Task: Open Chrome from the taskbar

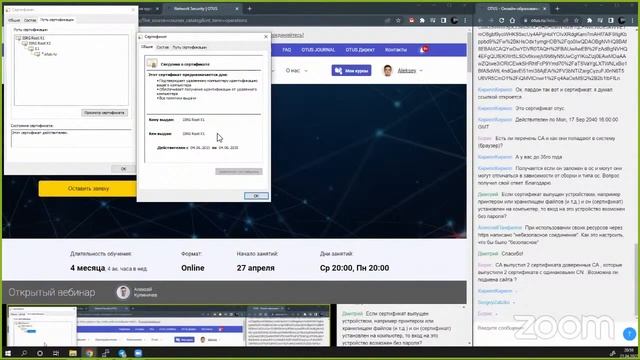Action: [89, 353]
